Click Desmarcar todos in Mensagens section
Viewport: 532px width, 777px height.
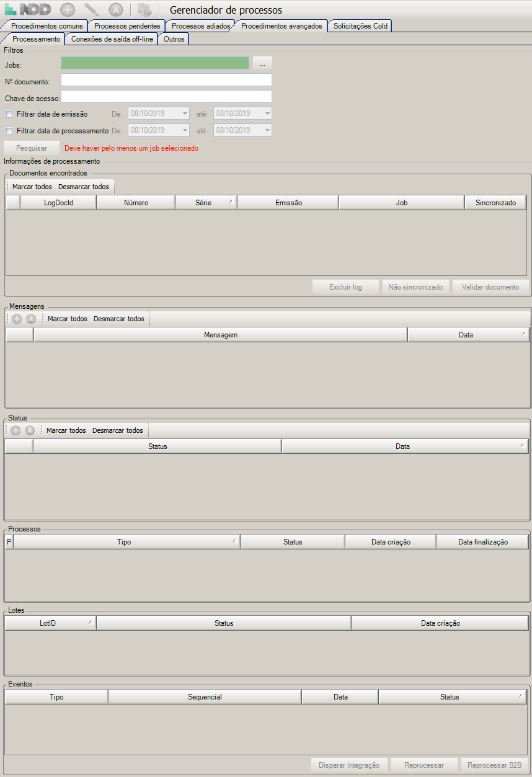coord(119,319)
